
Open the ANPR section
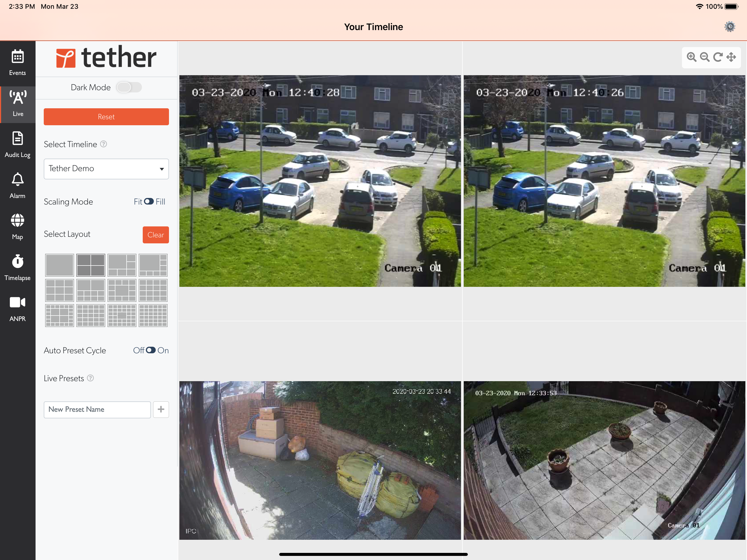[x=17, y=309]
